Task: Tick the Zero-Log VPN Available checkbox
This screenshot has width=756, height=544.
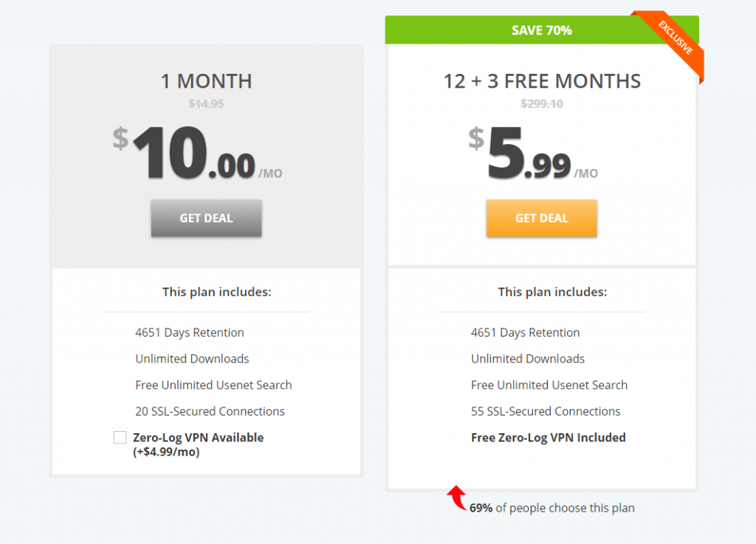Action: click(x=120, y=438)
